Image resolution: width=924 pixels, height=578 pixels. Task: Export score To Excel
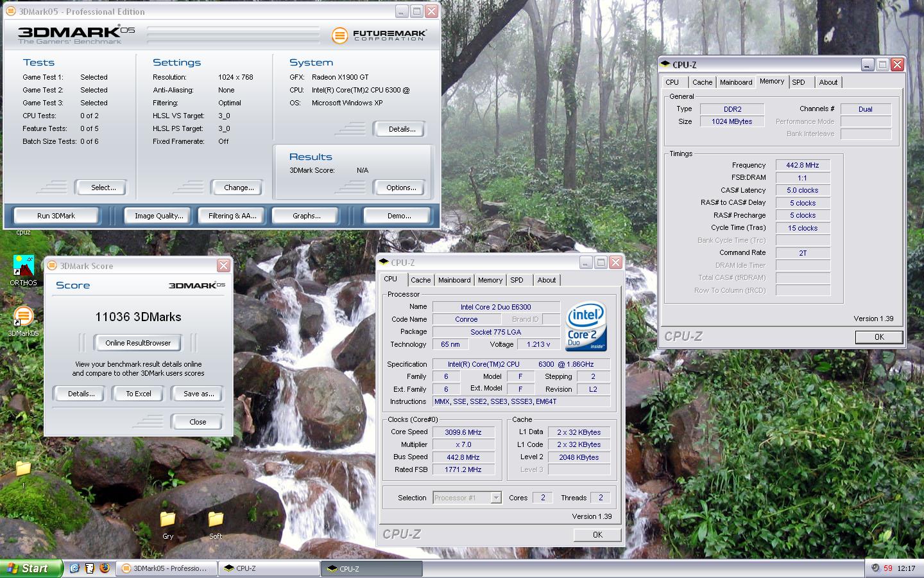pos(139,394)
